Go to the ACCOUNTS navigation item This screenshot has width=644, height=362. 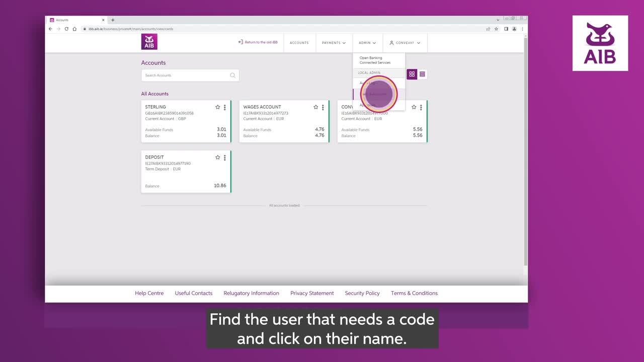pos(299,43)
